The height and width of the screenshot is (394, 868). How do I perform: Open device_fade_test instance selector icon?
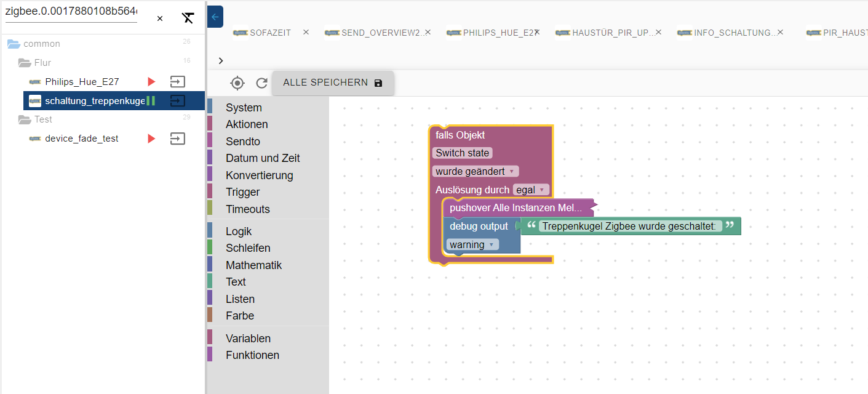pyautogui.click(x=177, y=139)
